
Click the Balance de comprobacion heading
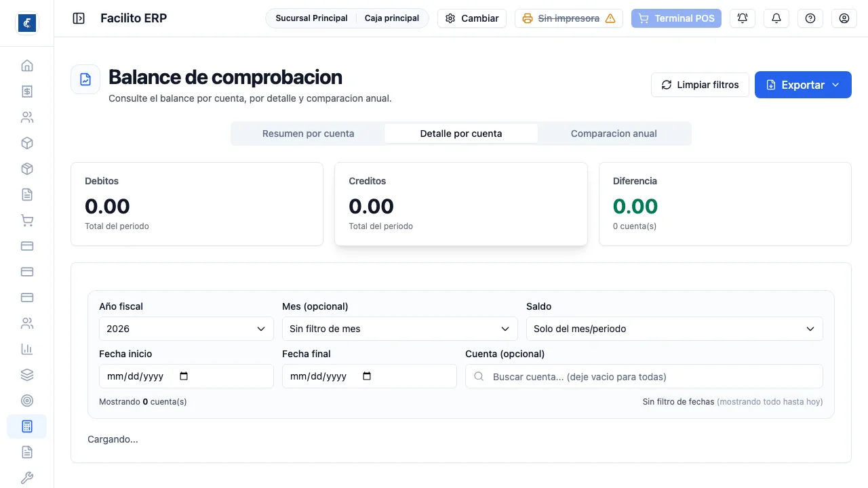coord(225,77)
